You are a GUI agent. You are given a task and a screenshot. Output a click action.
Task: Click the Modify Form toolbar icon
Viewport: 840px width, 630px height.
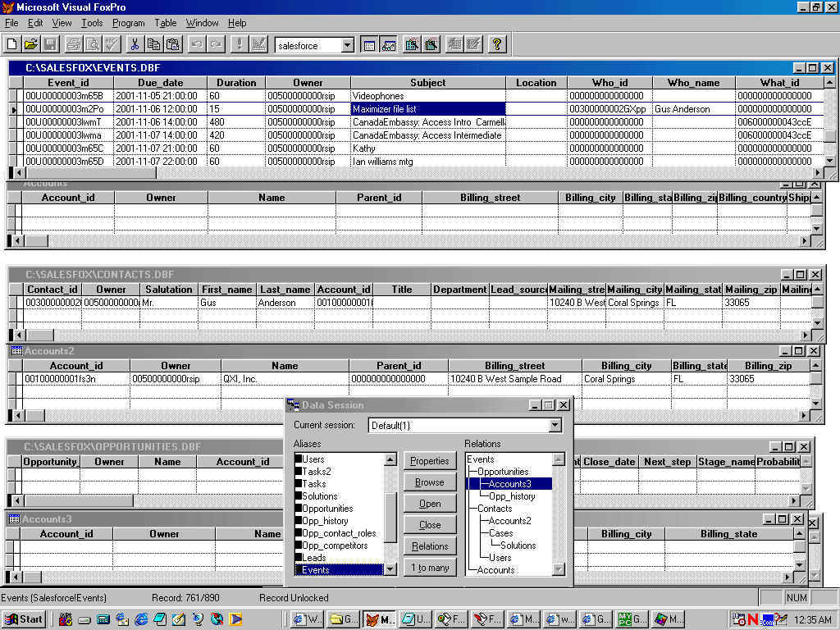[258, 44]
